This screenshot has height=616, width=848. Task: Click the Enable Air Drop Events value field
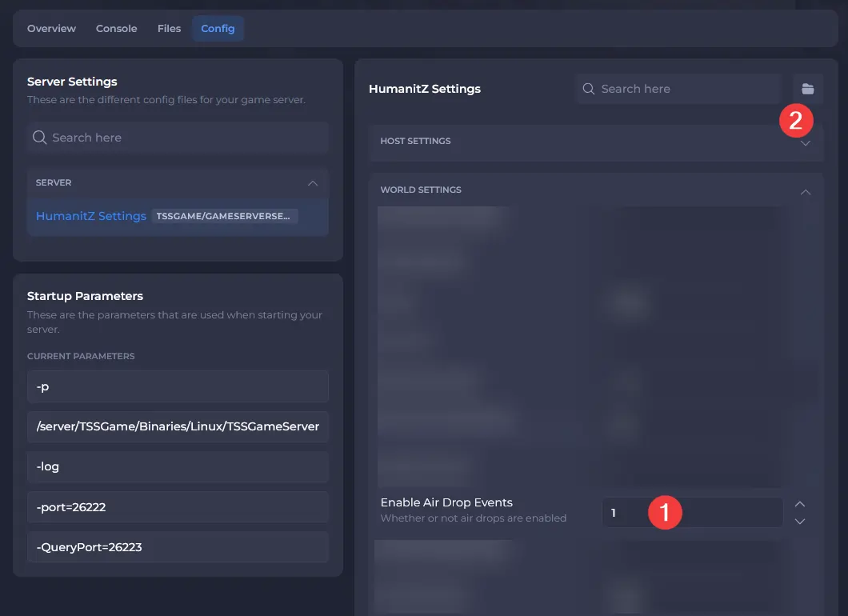tap(692, 512)
